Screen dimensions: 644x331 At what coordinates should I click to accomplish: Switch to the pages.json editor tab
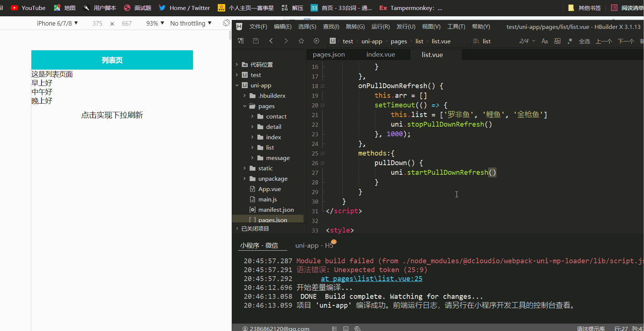(329, 54)
